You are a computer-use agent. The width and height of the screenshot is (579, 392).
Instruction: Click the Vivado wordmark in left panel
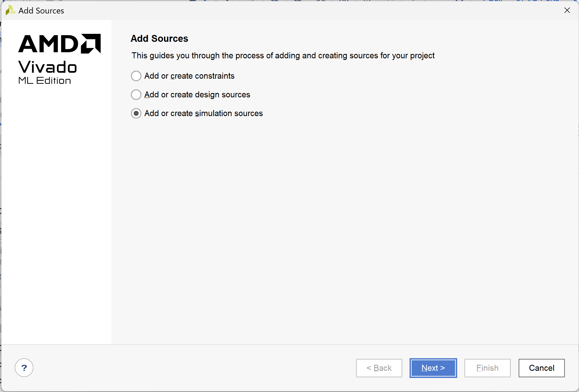[47, 67]
